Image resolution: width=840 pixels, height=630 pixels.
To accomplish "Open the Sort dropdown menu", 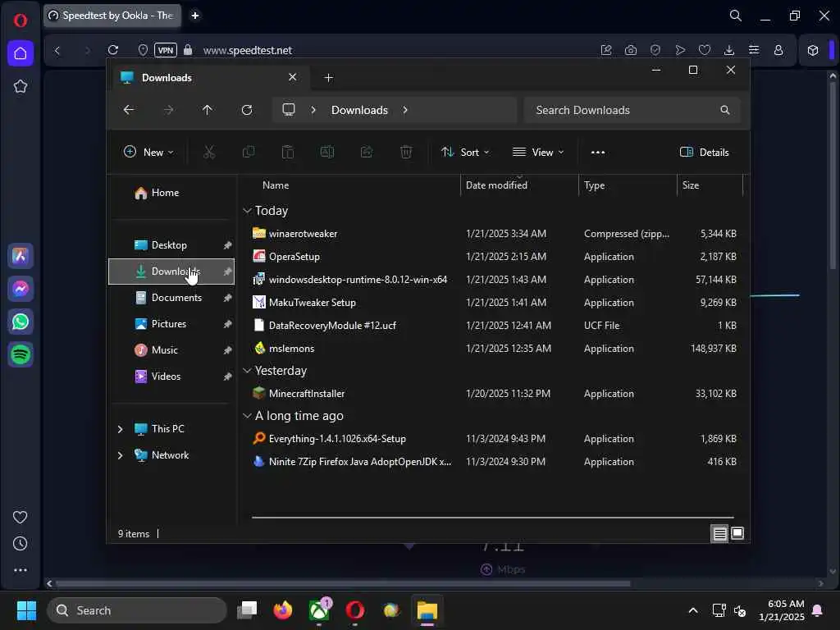I will pos(465,152).
